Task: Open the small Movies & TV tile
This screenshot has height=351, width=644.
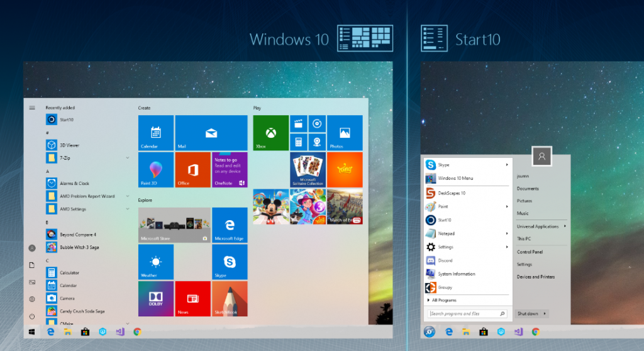Action: 299,124
